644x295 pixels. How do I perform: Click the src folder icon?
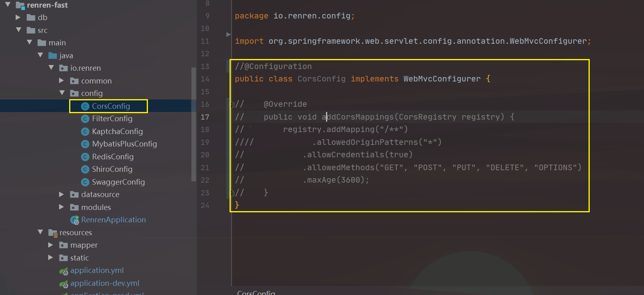coord(31,30)
